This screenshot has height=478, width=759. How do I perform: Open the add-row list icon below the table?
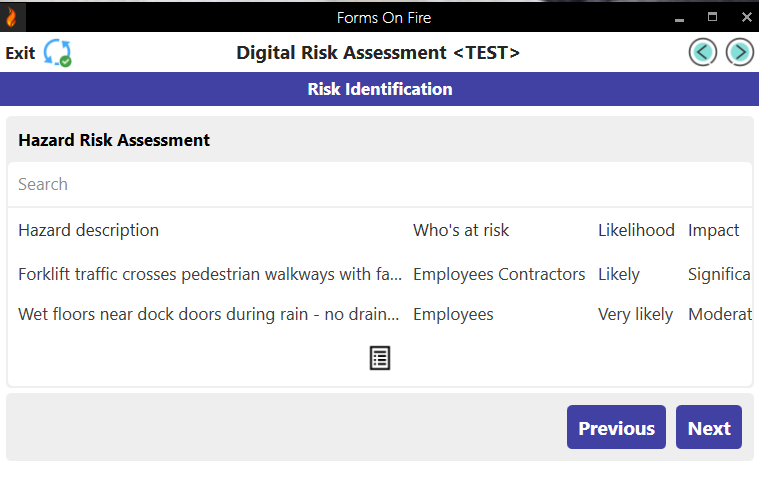pos(380,358)
